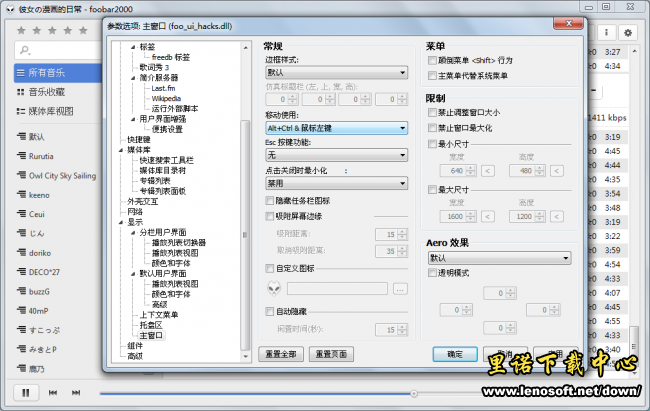
Task: Open Aero 效果 dropdown
Action: click(499, 258)
